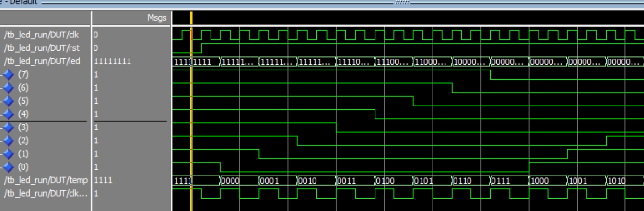Click the diamond icon of led bit (4)
Screen dimensions: 644x211
click(9, 114)
